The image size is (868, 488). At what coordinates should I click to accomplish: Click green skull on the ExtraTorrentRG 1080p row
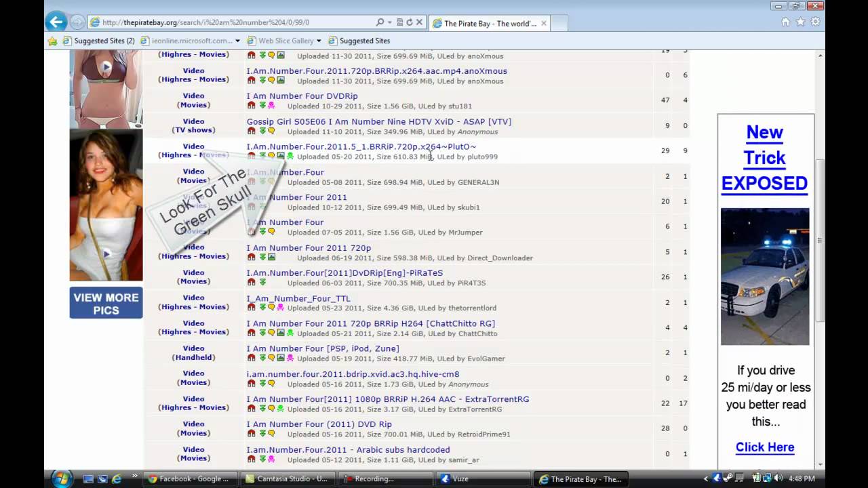click(281, 409)
